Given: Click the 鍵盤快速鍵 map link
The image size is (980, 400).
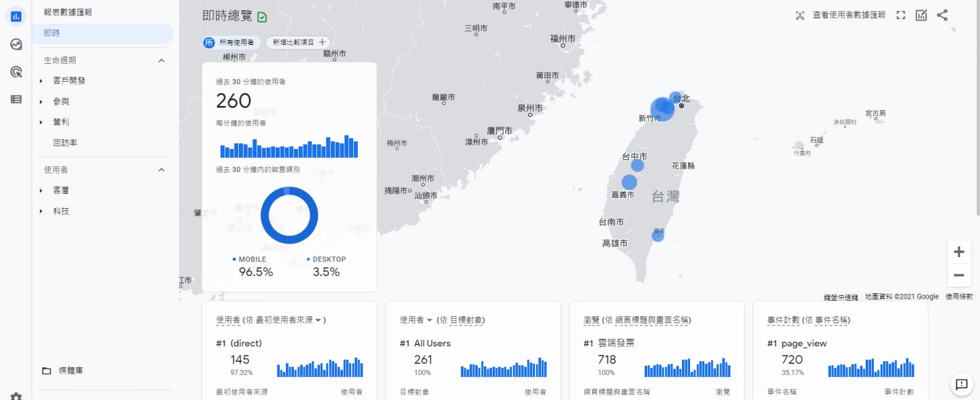Looking at the screenshot, I should click(x=840, y=297).
